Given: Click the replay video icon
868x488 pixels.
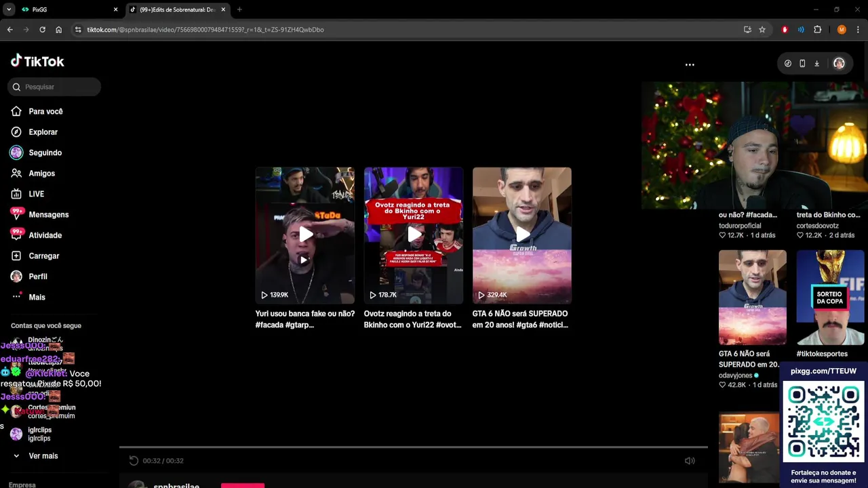Looking at the screenshot, I should click(134, 461).
